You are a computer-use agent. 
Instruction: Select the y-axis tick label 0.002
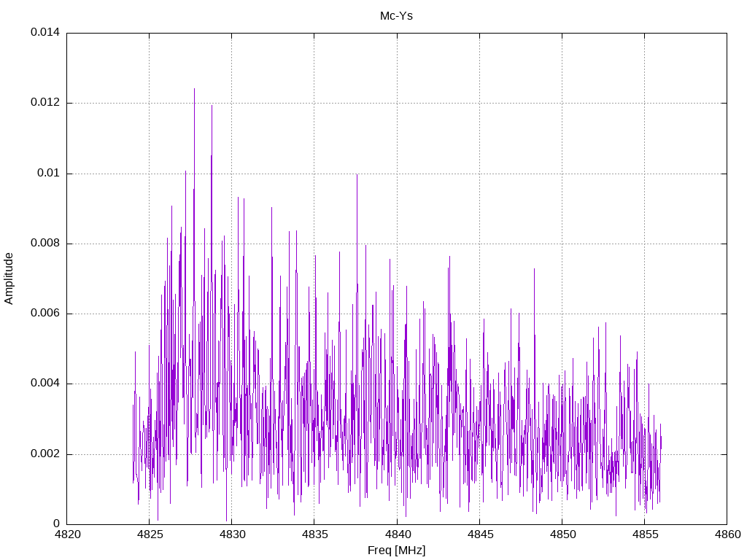(45, 454)
